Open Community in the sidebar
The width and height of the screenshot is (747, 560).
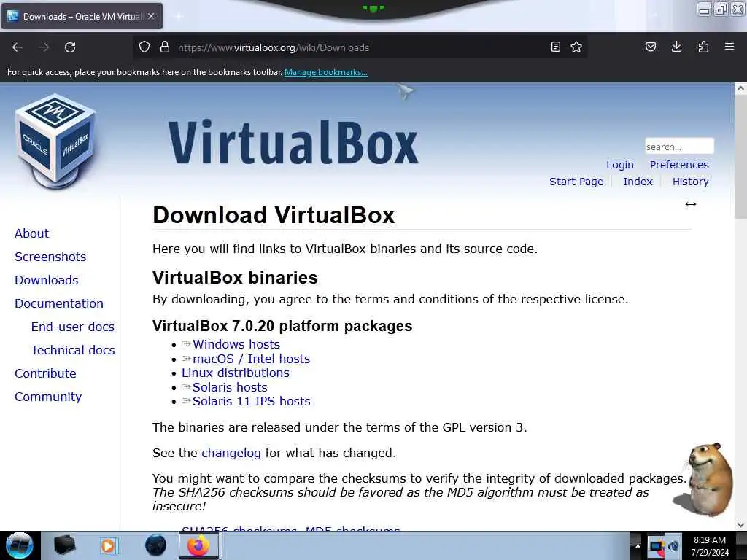(48, 397)
